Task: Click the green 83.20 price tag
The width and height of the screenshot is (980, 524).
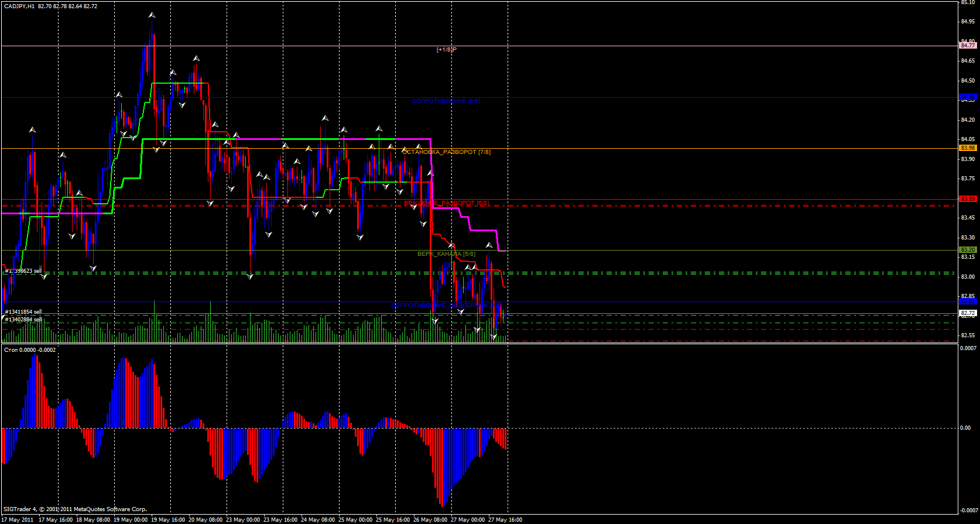Action: (968, 250)
